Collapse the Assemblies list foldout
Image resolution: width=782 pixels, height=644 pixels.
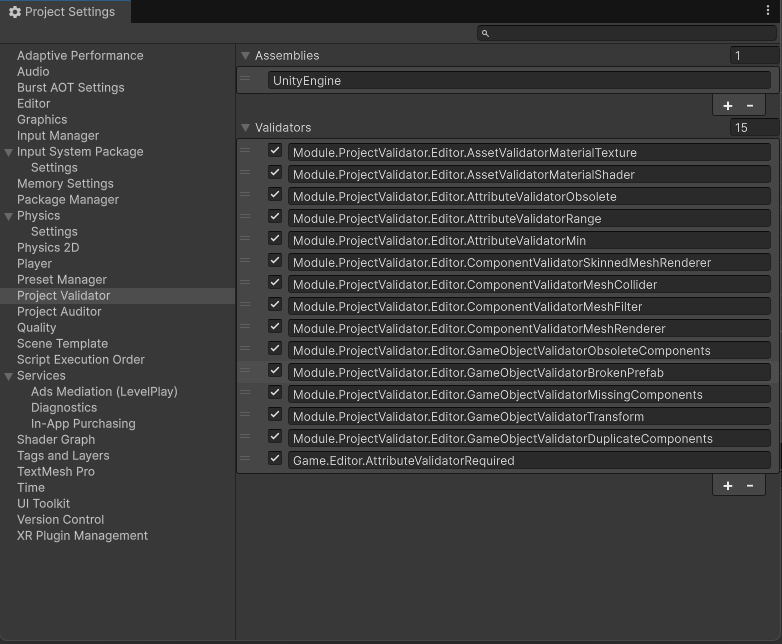point(245,56)
